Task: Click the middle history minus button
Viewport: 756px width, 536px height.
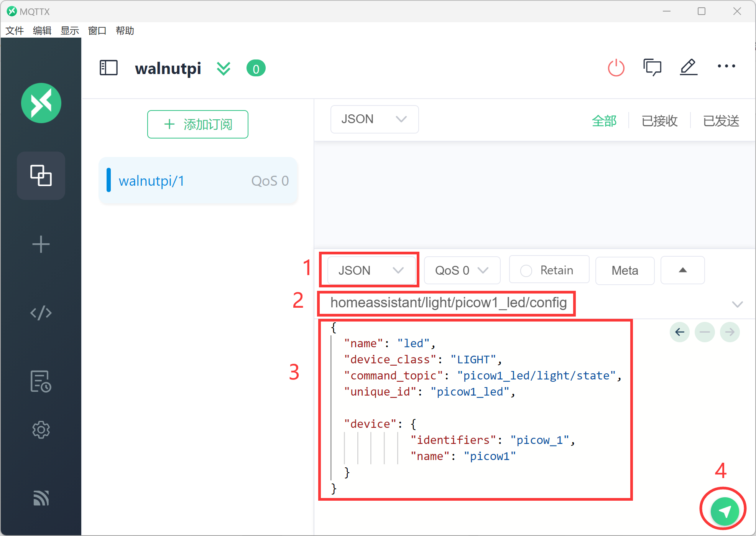Action: tap(705, 332)
